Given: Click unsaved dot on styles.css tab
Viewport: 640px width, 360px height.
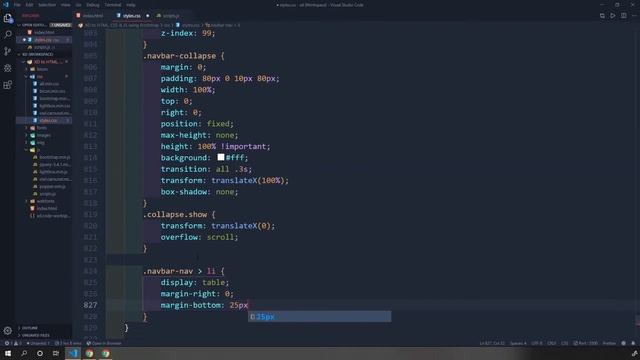Looking at the screenshot, I should pyautogui.click(x=148, y=16).
